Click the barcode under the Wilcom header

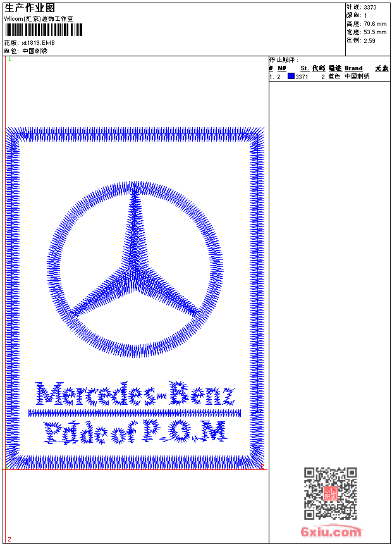[44, 30]
